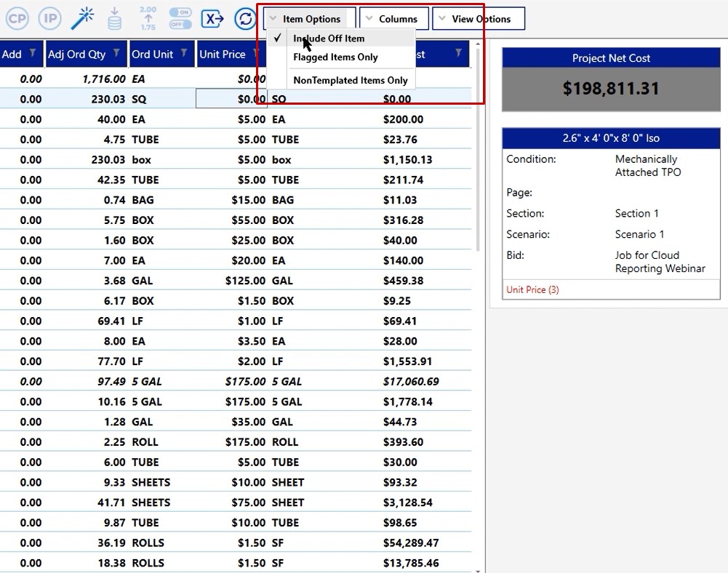This screenshot has width=728, height=573.
Task: Sort by the Unit Price column header
Action: point(223,55)
